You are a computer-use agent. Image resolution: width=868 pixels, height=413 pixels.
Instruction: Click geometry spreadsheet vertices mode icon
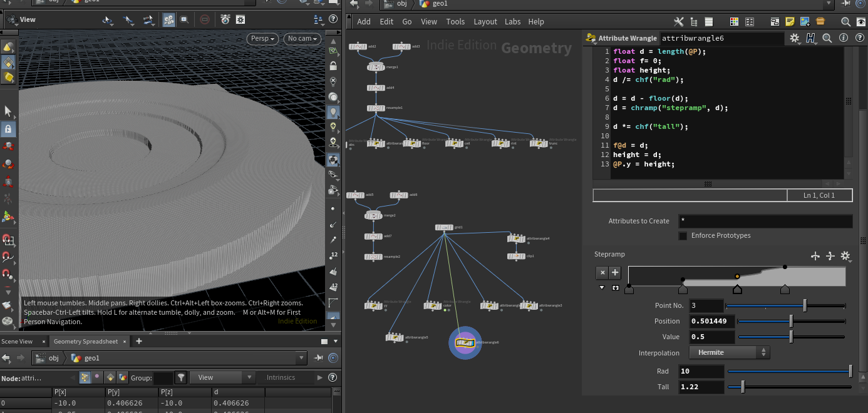tap(97, 377)
